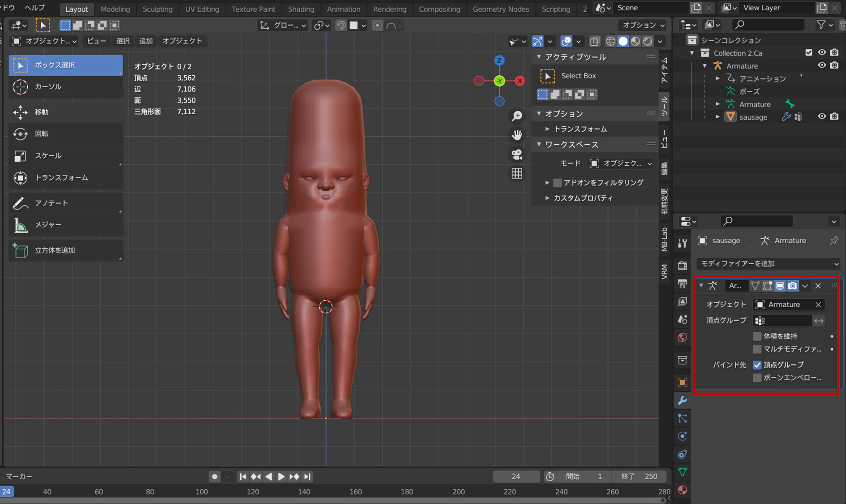The height and width of the screenshot is (504, 846).
Task: Collapse the アクティブツール panel
Action: point(539,57)
